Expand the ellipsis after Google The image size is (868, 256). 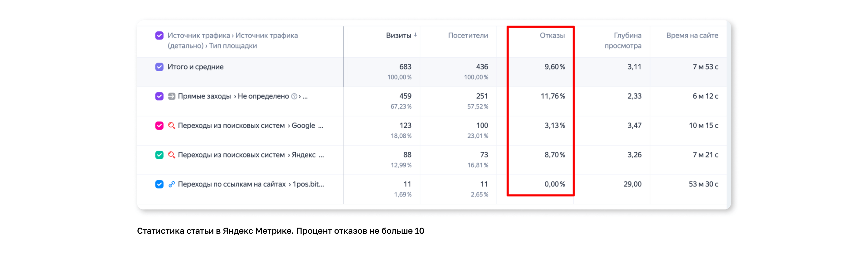[x=320, y=126]
